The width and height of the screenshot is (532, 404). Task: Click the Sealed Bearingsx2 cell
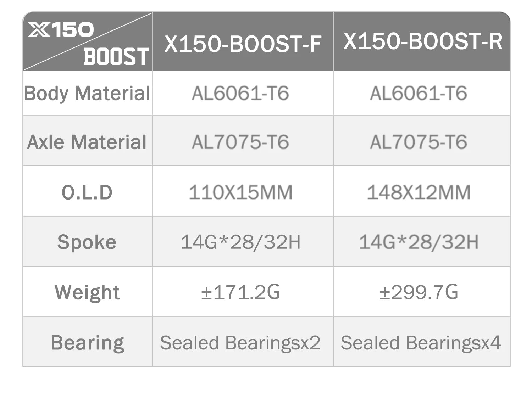point(240,343)
